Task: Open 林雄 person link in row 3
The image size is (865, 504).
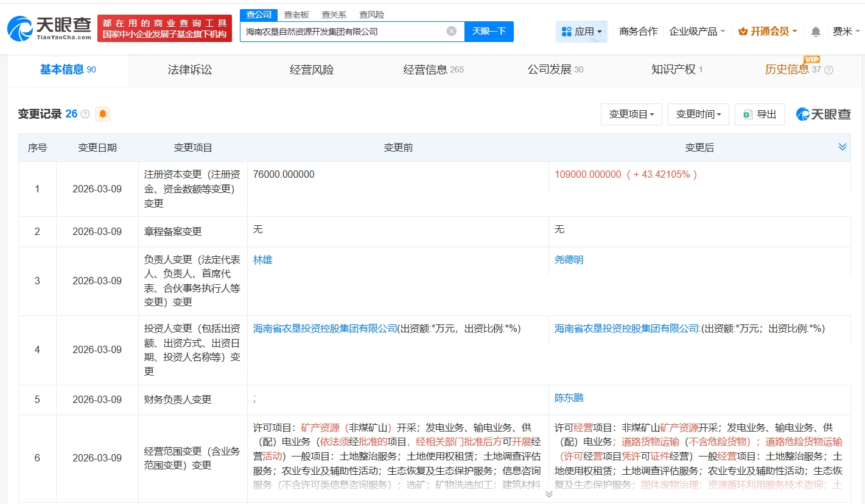Action: 263,260
